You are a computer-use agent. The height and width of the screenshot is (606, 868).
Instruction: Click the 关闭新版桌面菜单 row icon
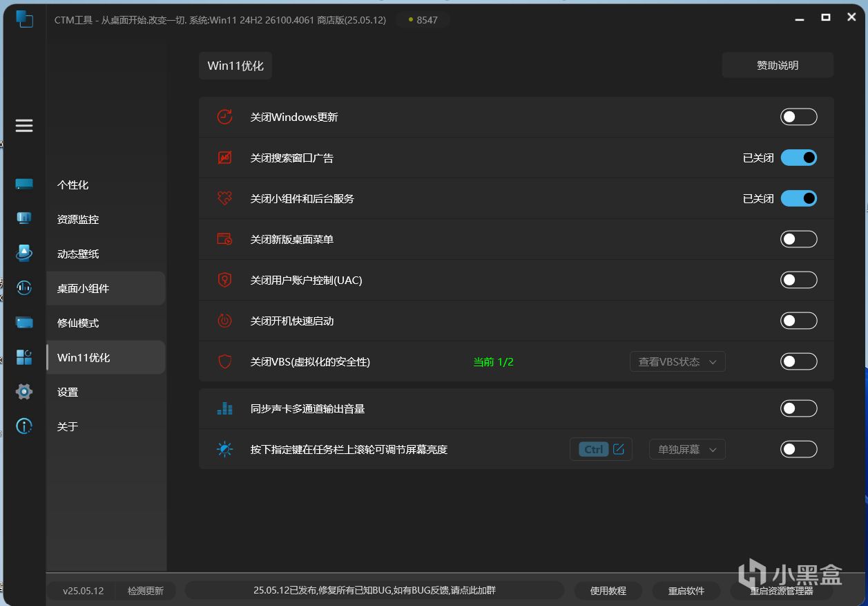coord(224,239)
